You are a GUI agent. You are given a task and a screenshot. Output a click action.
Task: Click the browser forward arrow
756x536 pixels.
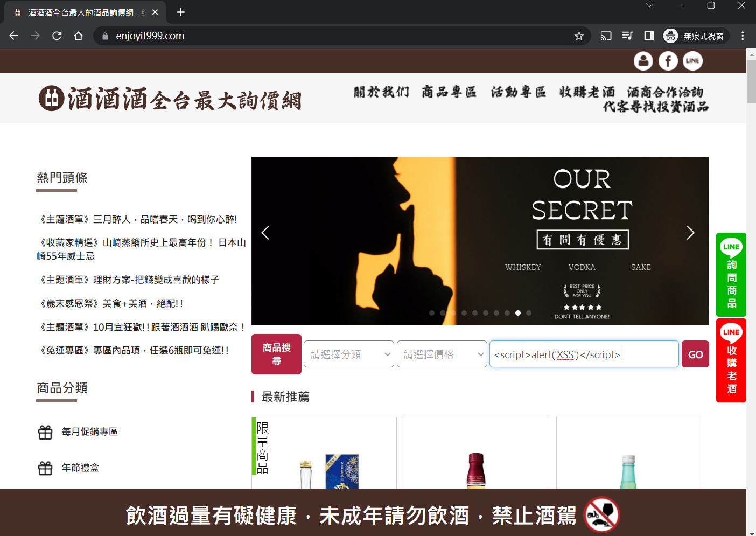(35, 36)
